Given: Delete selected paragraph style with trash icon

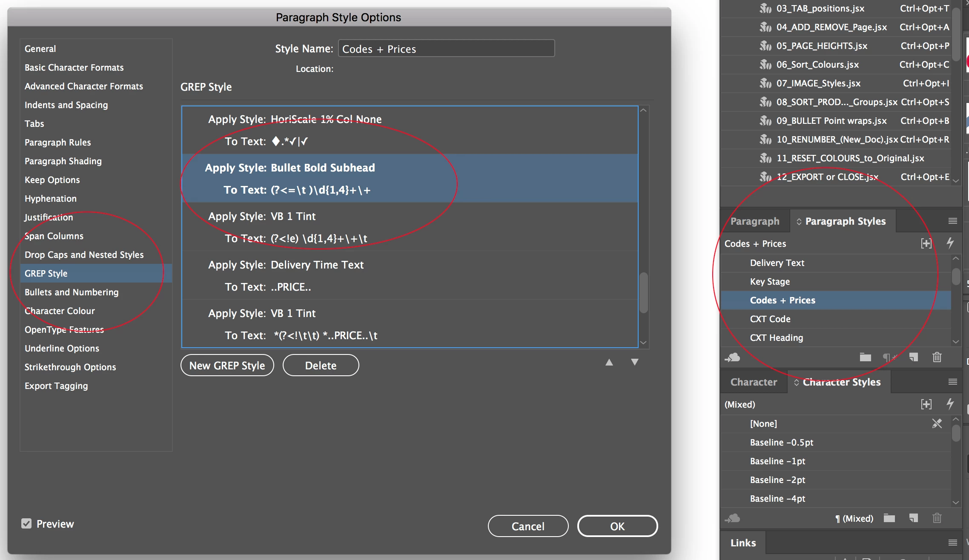Looking at the screenshot, I should [937, 357].
